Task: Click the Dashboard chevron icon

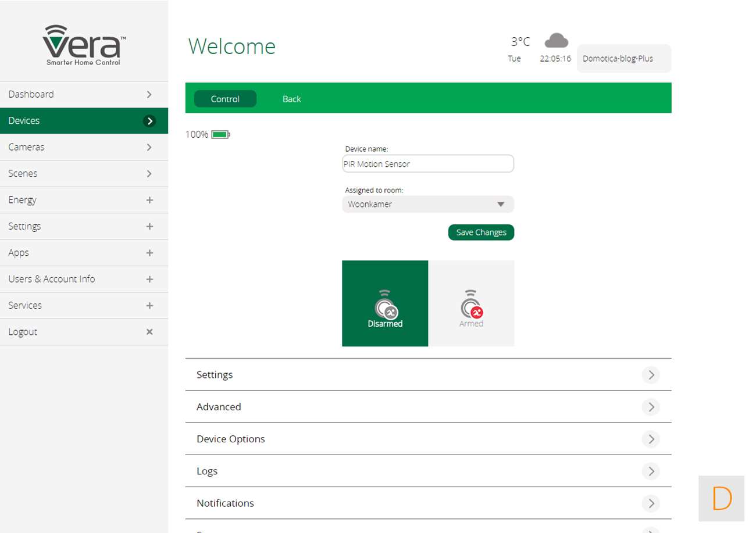Action: click(x=149, y=94)
